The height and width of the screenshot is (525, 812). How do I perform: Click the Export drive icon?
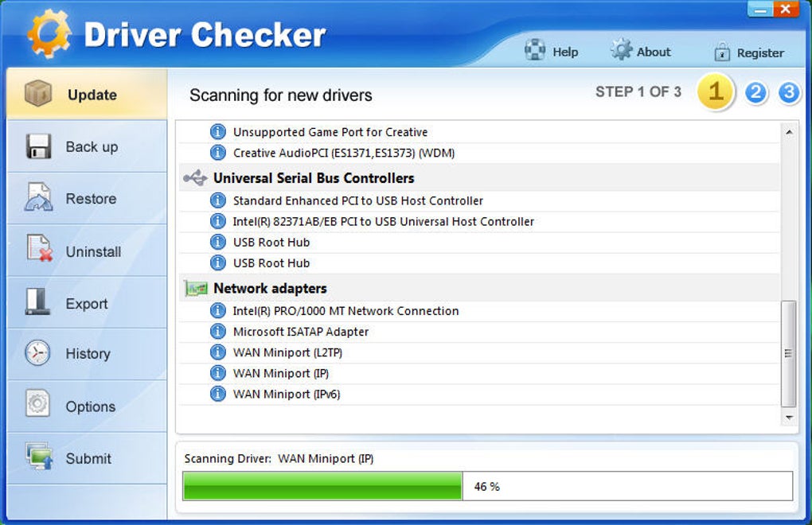point(37,301)
